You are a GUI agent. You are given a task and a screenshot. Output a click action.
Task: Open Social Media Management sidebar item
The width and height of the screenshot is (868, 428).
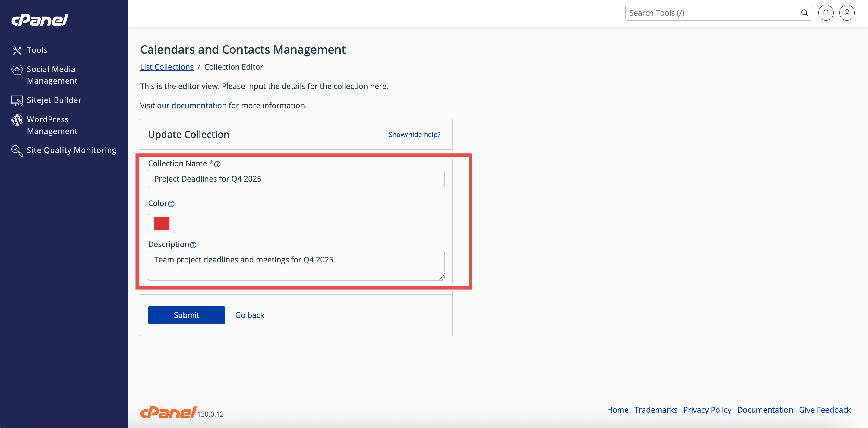pos(52,75)
